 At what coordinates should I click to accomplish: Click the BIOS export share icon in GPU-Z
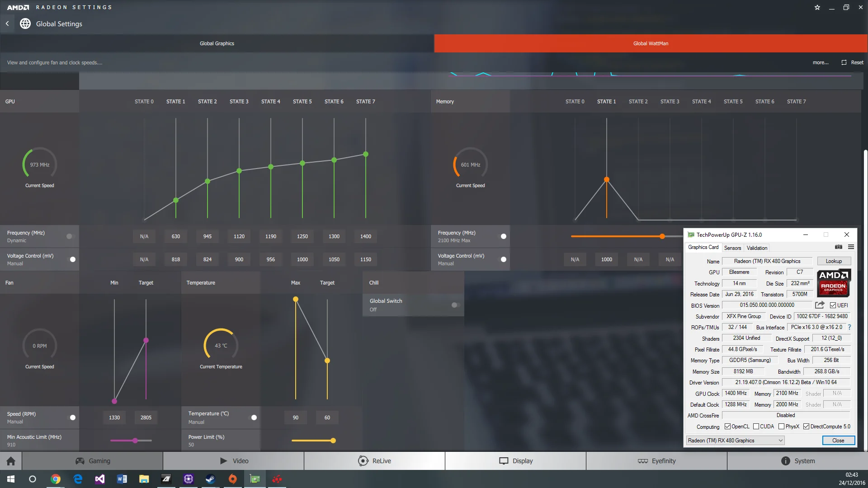pos(820,305)
